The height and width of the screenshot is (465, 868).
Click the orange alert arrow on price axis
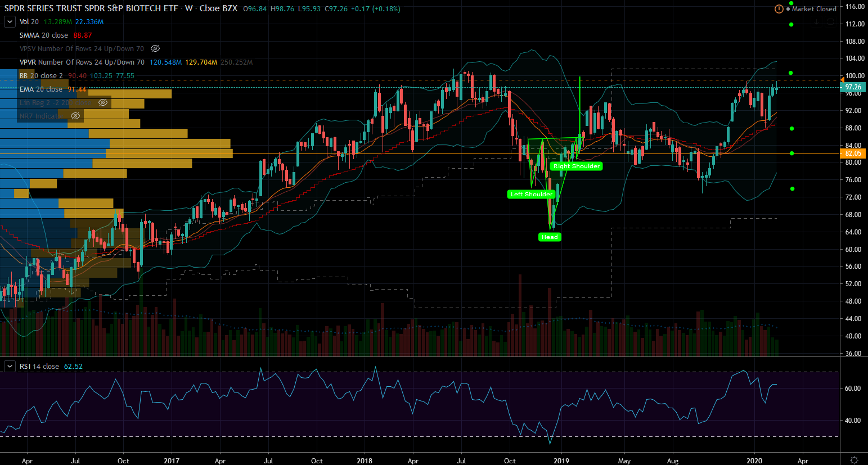tap(842, 80)
